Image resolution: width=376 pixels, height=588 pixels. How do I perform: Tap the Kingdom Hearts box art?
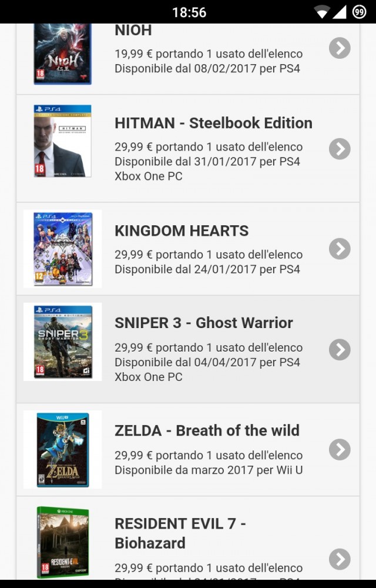(62, 249)
